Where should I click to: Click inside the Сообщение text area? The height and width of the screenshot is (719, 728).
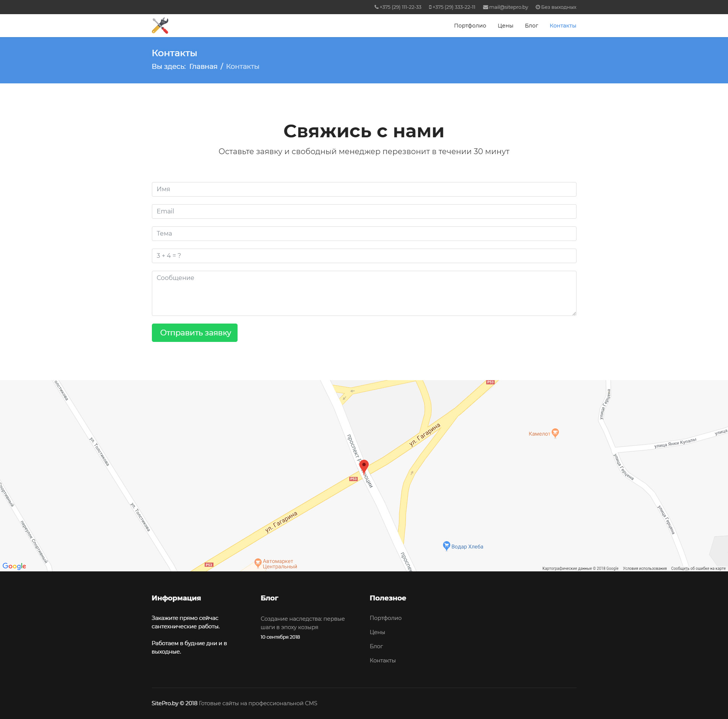[x=364, y=293]
